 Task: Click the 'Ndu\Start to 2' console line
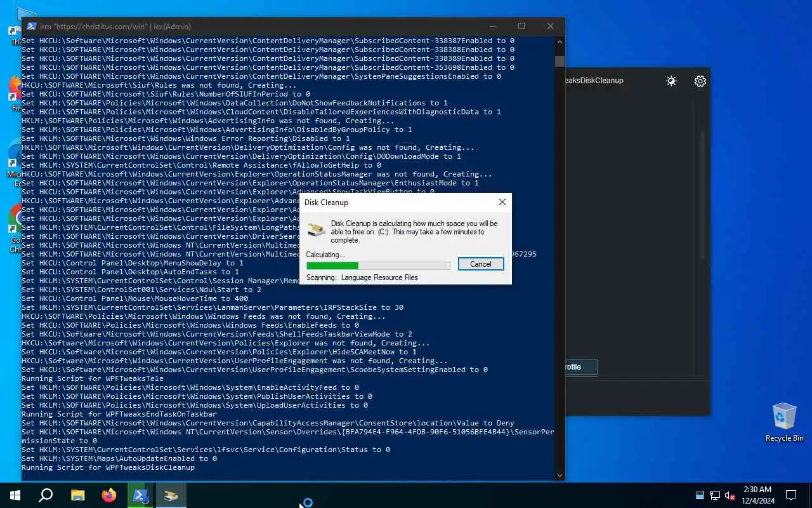coord(141,290)
